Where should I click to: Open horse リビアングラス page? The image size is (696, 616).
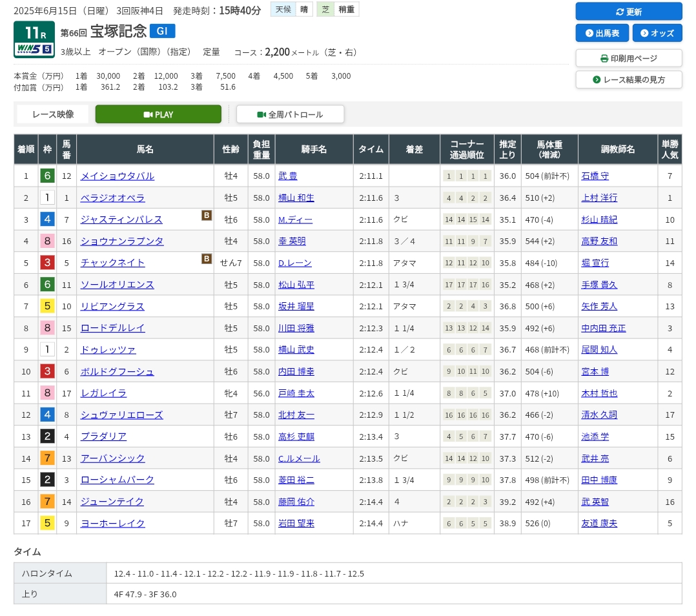112,307
